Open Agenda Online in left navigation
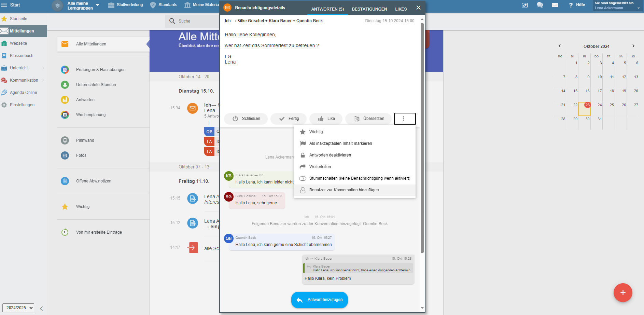This screenshot has width=644, height=315. click(23, 93)
